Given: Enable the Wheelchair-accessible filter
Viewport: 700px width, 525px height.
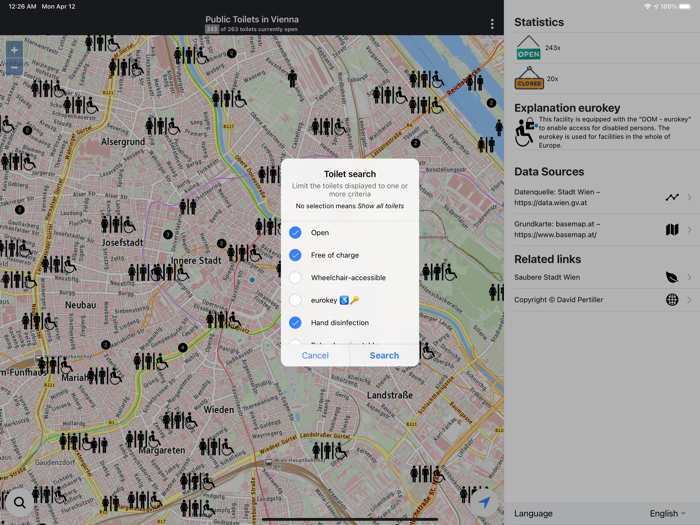Looking at the screenshot, I should [295, 278].
